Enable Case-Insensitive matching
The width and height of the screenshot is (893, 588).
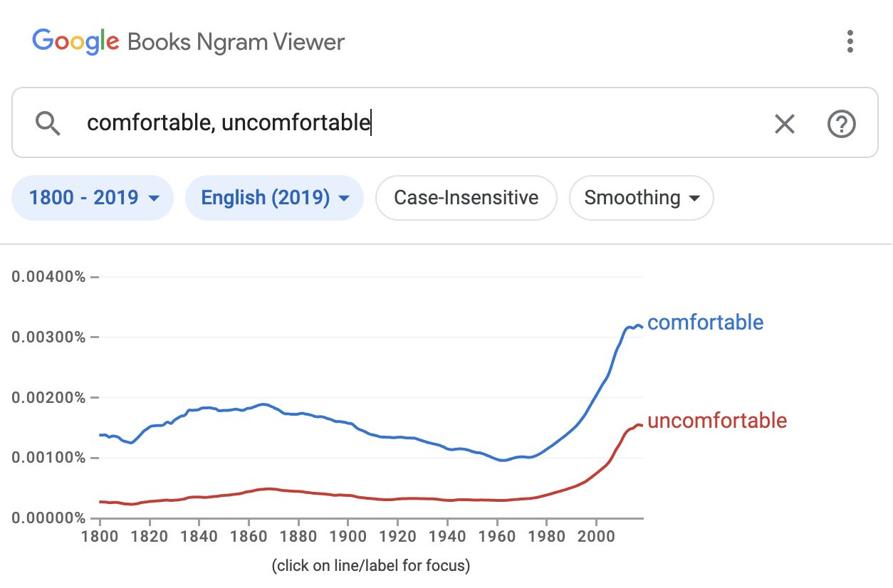[466, 198]
